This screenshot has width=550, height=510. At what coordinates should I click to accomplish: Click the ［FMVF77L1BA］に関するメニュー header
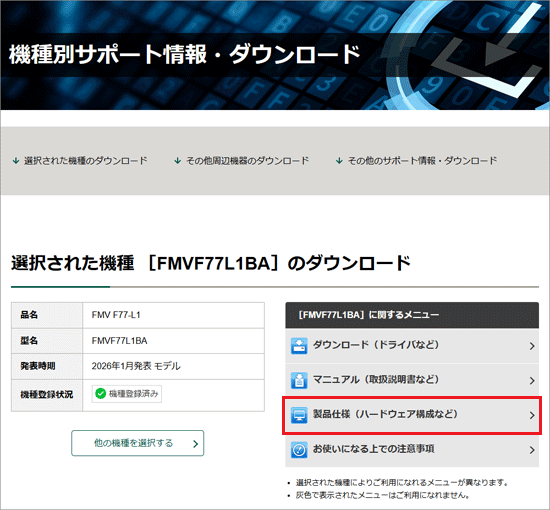click(412, 315)
